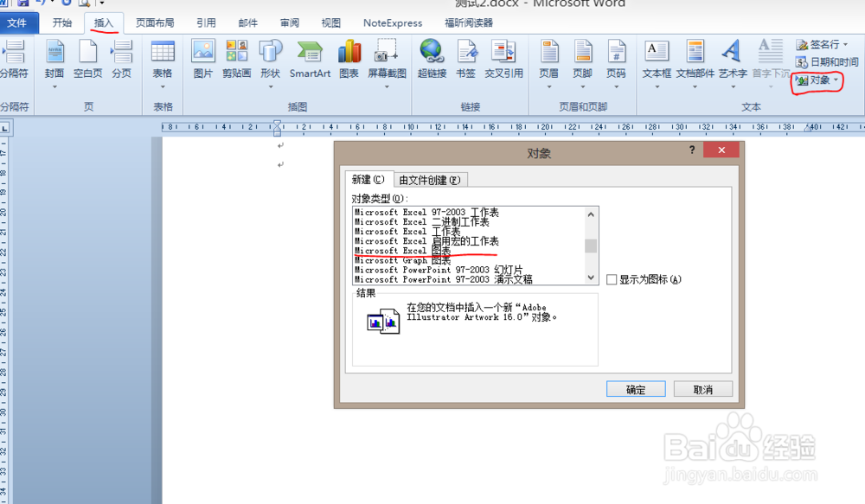
Task: Insert a SmartArt graphic
Action: pyautogui.click(x=310, y=60)
